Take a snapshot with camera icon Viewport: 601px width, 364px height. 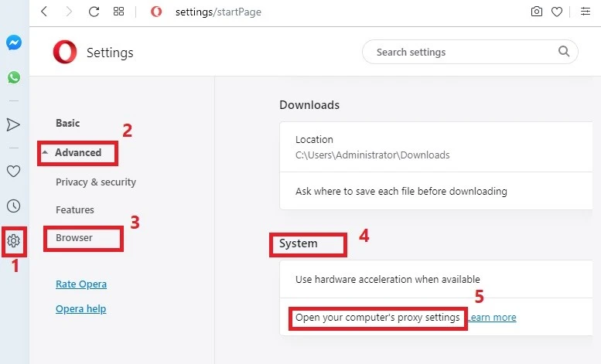[537, 12]
